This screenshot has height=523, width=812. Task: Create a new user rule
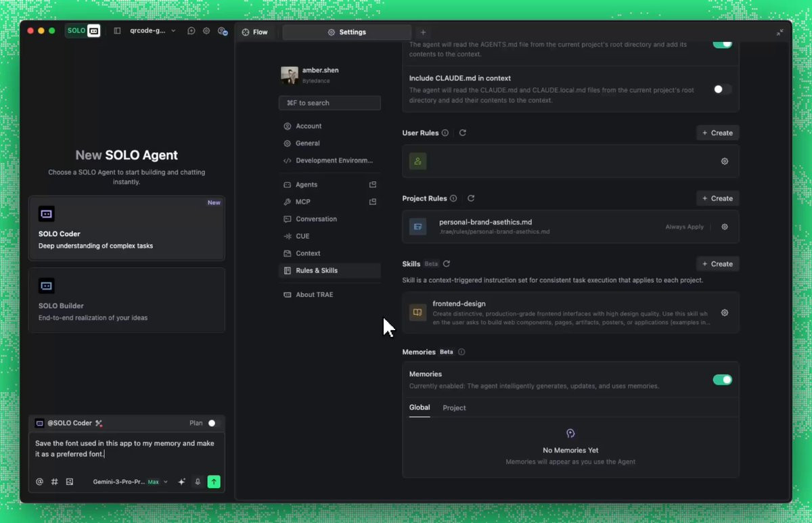pyautogui.click(x=717, y=133)
